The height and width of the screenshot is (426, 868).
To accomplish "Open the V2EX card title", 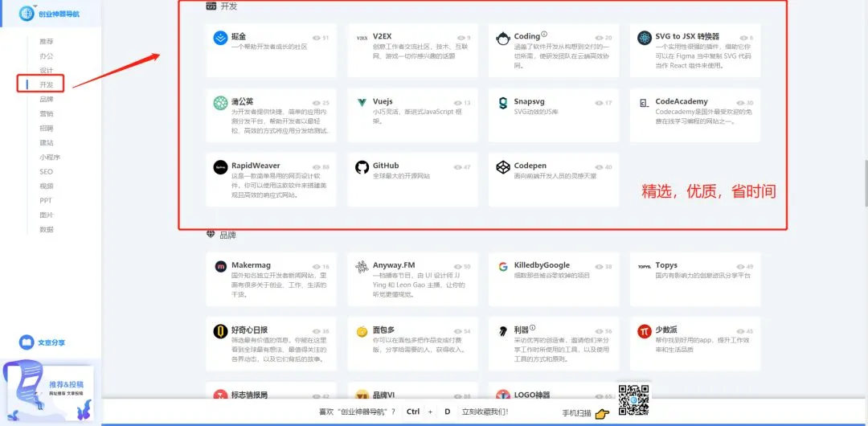I will 383,36.
